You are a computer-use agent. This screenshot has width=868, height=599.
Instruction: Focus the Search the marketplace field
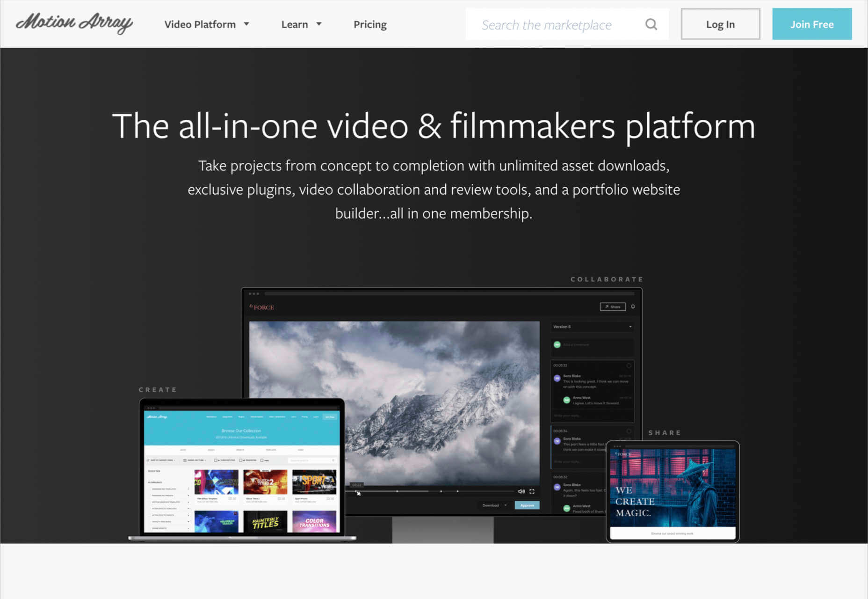point(567,24)
